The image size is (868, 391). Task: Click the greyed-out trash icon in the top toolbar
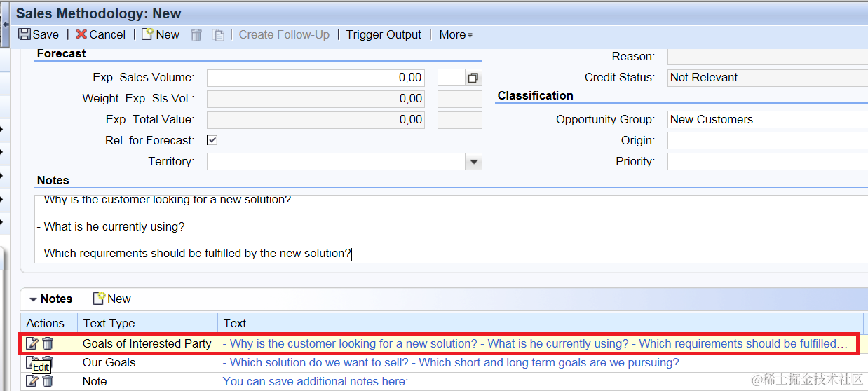(196, 35)
